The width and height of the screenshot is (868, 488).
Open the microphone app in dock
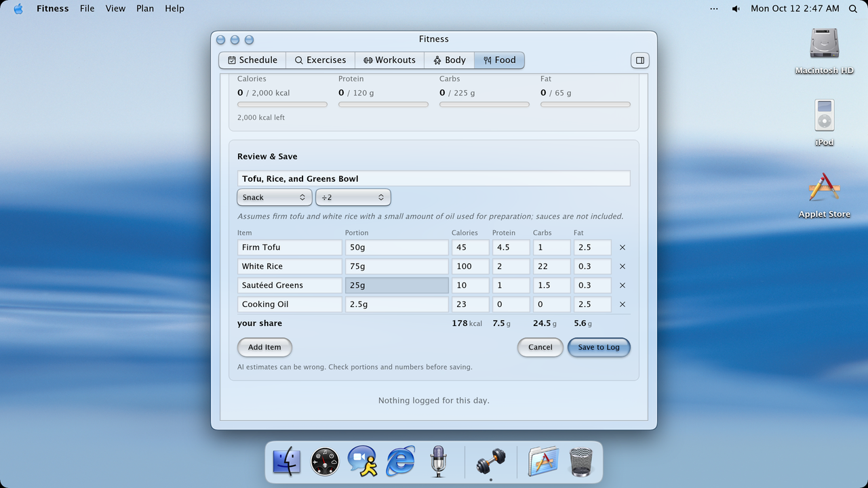coord(439,462)
